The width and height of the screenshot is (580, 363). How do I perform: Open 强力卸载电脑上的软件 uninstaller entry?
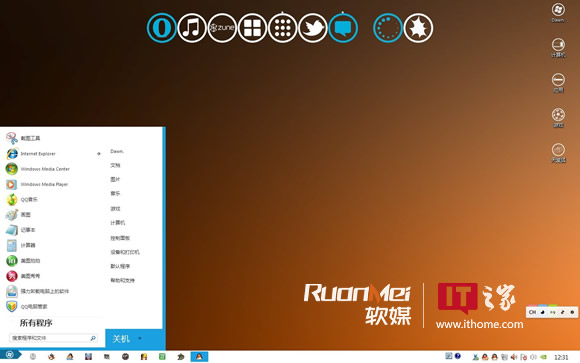point(37,291)
